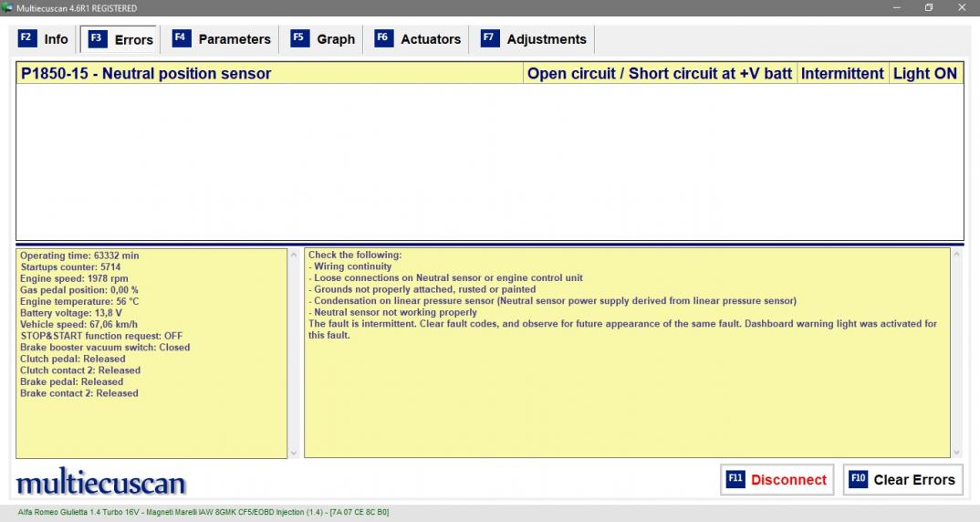Minimize the Multiecuscan window
The height and width of the screenshot is (522, 980).
[x=897, y=7]
